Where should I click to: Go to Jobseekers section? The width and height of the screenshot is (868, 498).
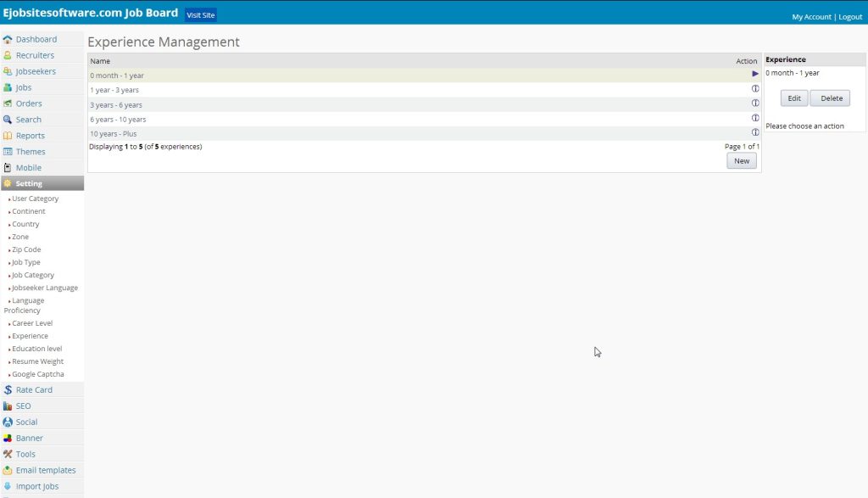pyautogui.click(x=36, y=71)
